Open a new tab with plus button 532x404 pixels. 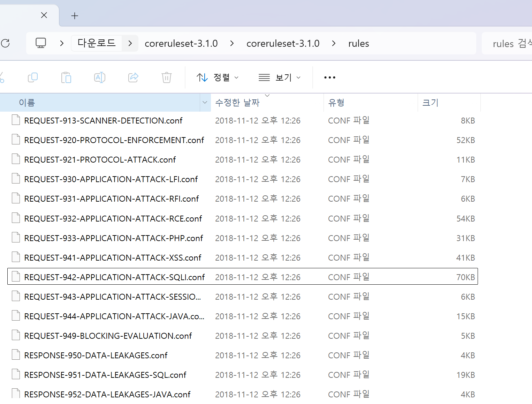75,16
